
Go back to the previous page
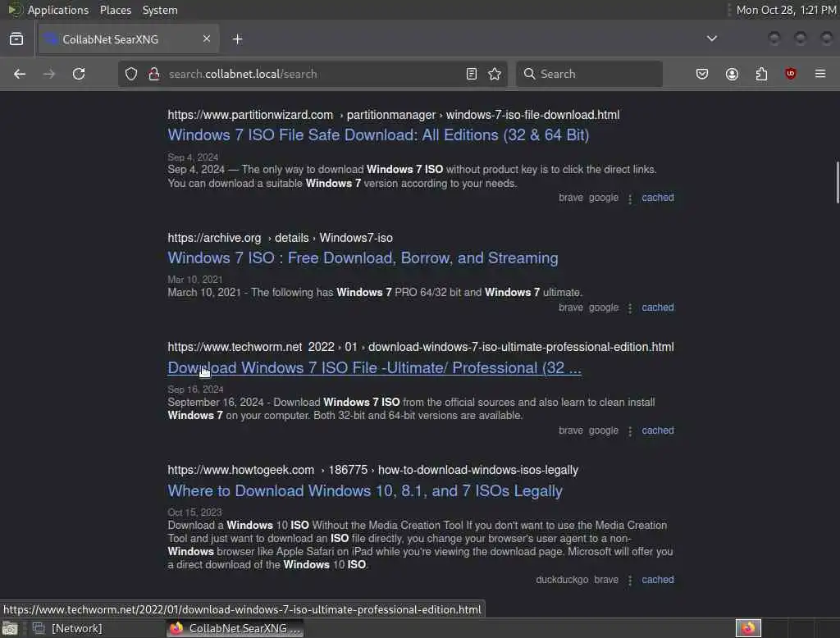coord(20,74)
